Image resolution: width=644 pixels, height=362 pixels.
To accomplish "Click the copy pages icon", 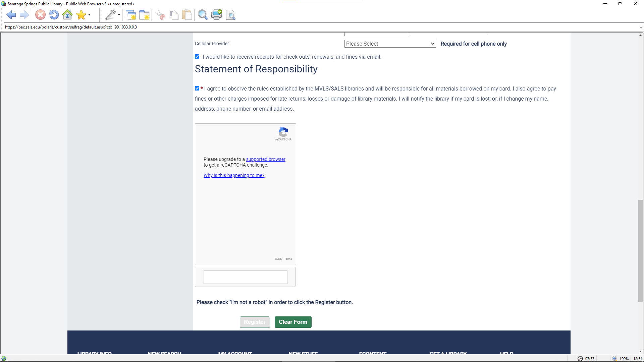I will (x=174, y=15).
